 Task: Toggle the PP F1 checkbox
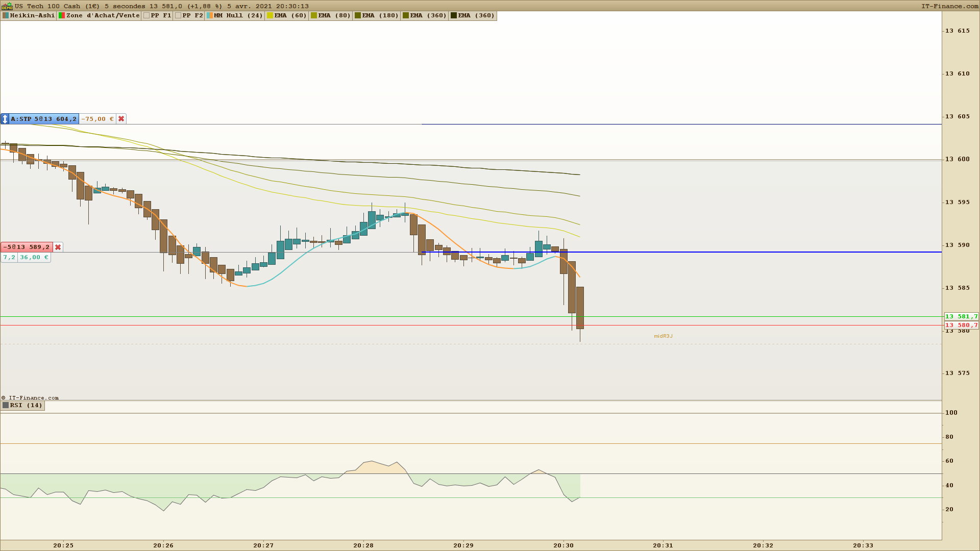coord(146,15)
